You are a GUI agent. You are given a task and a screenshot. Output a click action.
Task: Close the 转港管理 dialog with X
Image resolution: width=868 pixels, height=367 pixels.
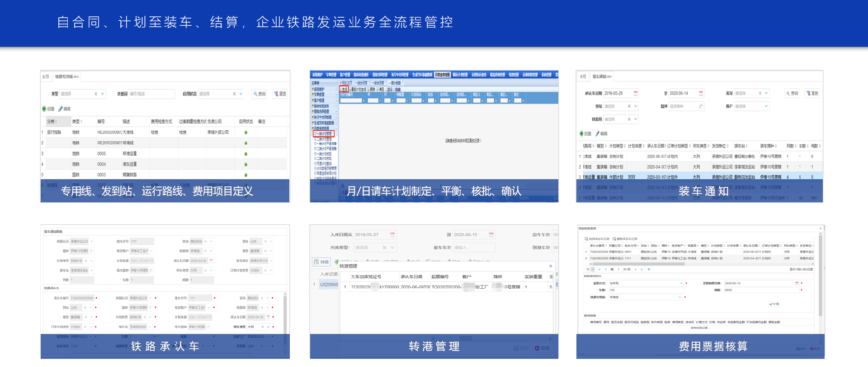550,266
